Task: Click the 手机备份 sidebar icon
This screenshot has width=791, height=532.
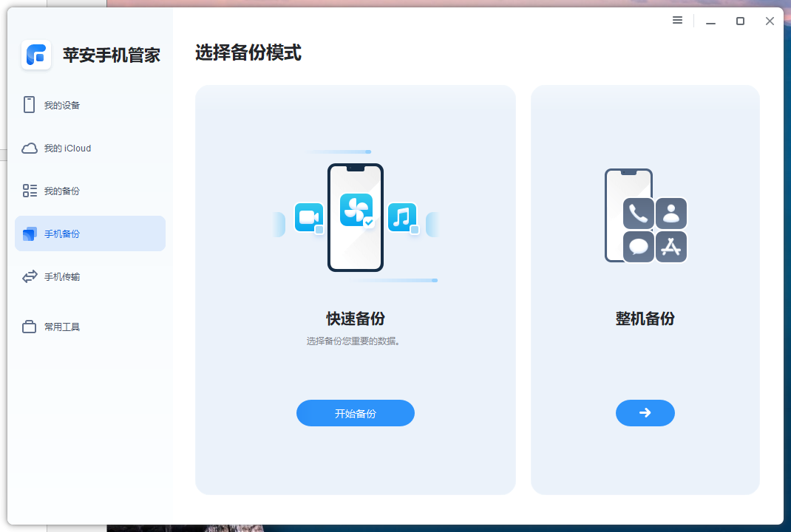Action: coord(30,233)
